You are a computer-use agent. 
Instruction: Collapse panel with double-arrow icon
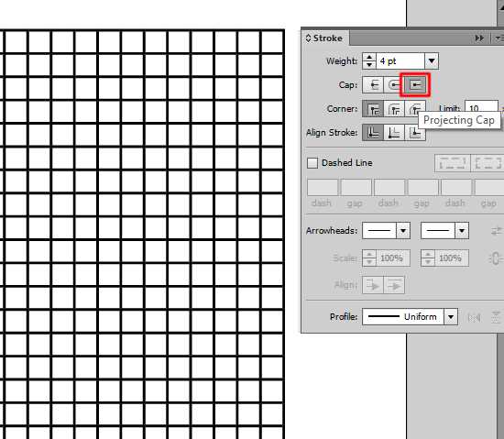coord(479,38)
